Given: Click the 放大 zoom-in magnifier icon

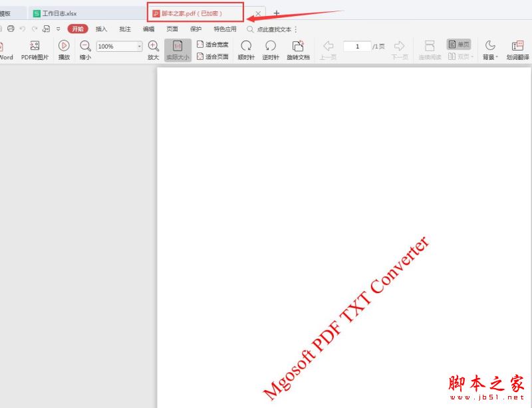Looking at the screenshot, I should 154,47.
